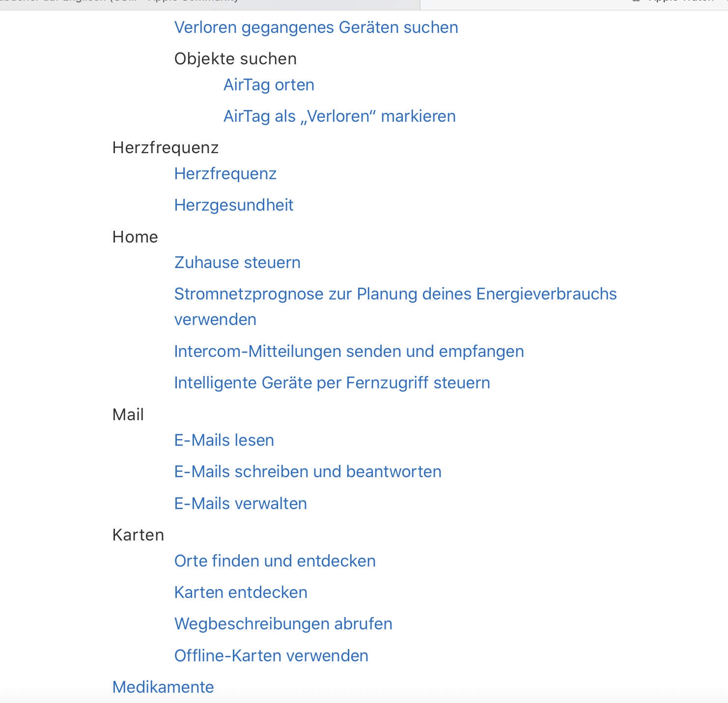Viewport: 728px width, 703px height.
Task: Open the 'E-Mails lesen' link
Action: (224, 440)
